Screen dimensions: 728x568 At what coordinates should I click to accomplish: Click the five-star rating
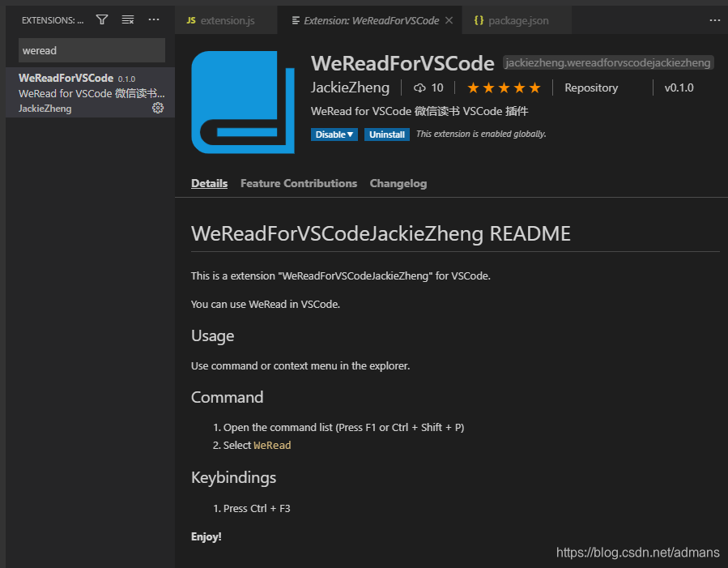click(504, 88)
